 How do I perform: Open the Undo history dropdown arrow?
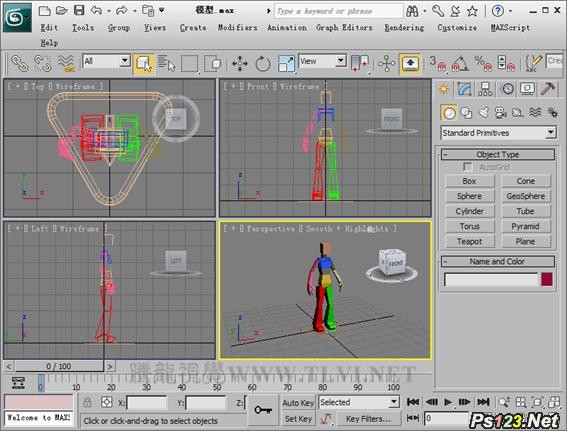click(108, 11)
